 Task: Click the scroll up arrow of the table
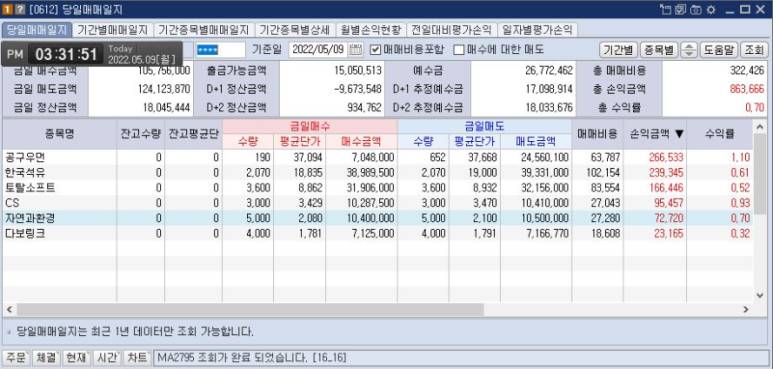(x=760, y=127)
